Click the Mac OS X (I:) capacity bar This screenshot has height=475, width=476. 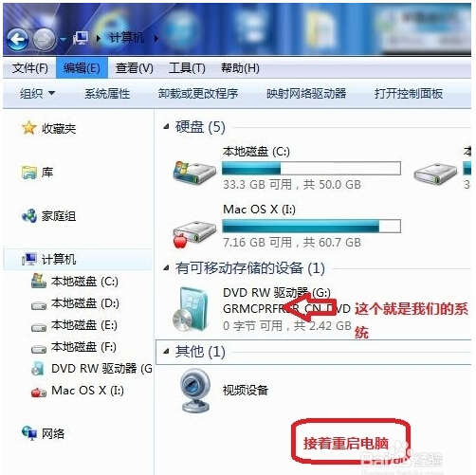coord(311,227)
